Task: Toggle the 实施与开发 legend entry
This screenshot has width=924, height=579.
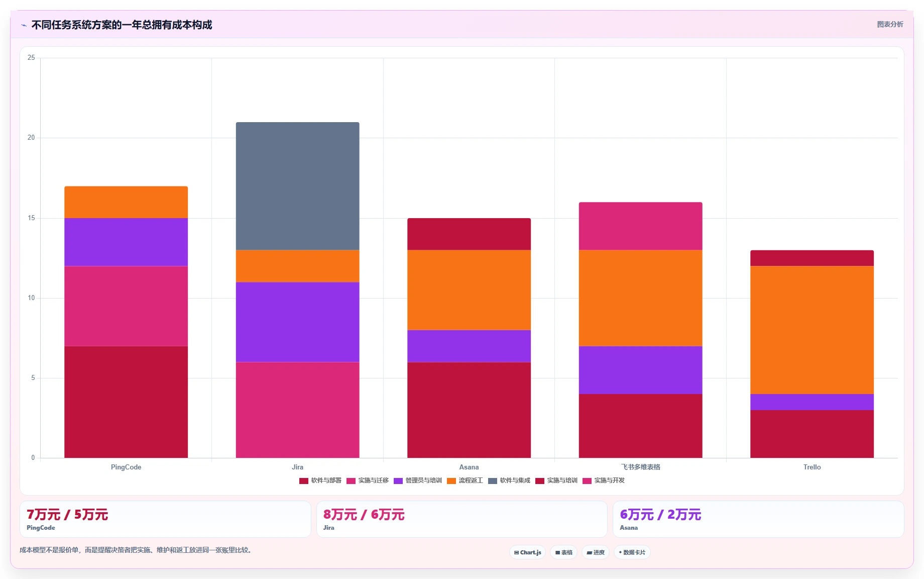Action: click(604, 480)
